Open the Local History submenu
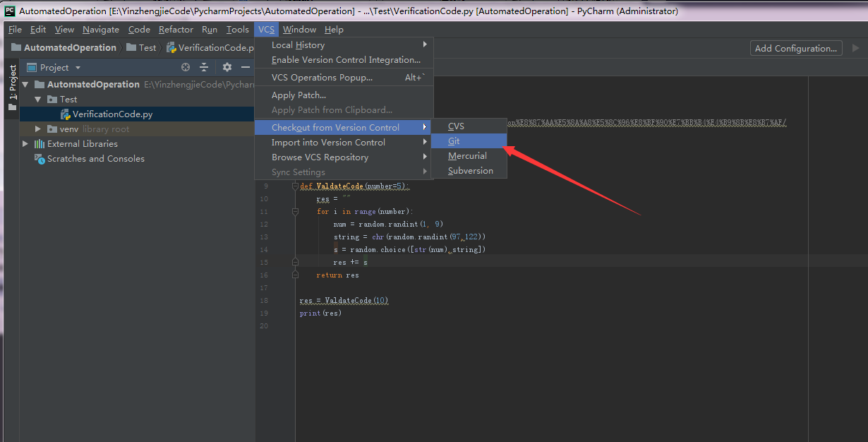 pos(344,45)
